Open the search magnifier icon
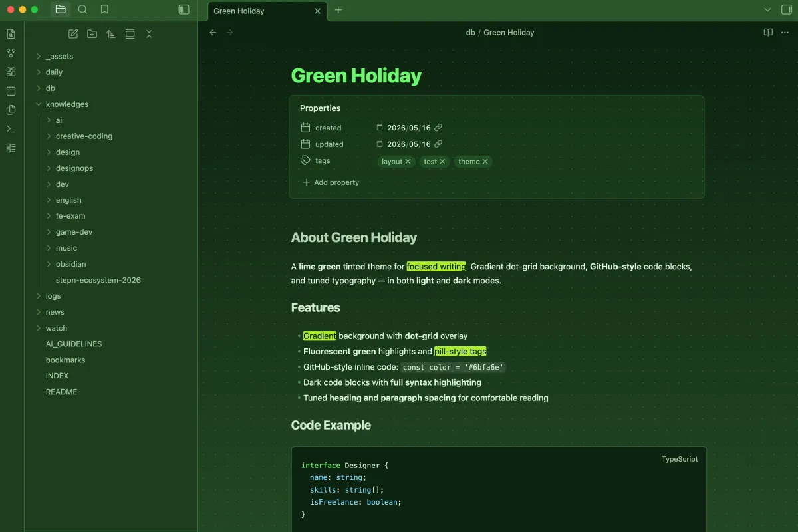Image resolution: width=798 pixels, height=532 pixels. [82, 9]
